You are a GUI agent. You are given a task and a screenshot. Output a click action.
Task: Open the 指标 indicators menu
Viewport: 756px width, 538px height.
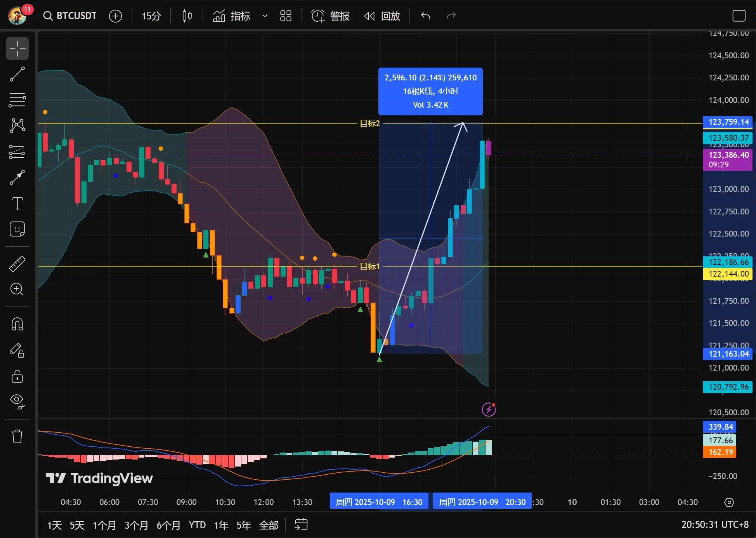click(x=232, y=16)
